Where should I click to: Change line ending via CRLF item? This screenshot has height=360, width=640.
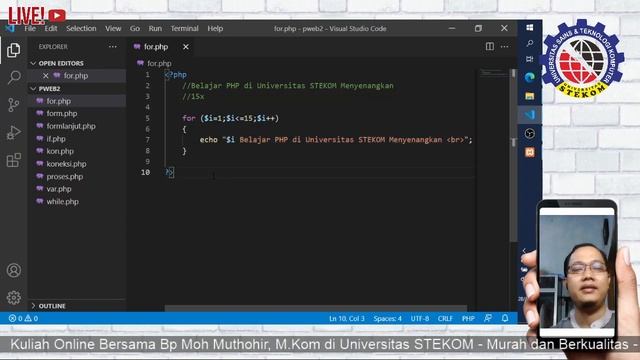(x=445, y=318)
